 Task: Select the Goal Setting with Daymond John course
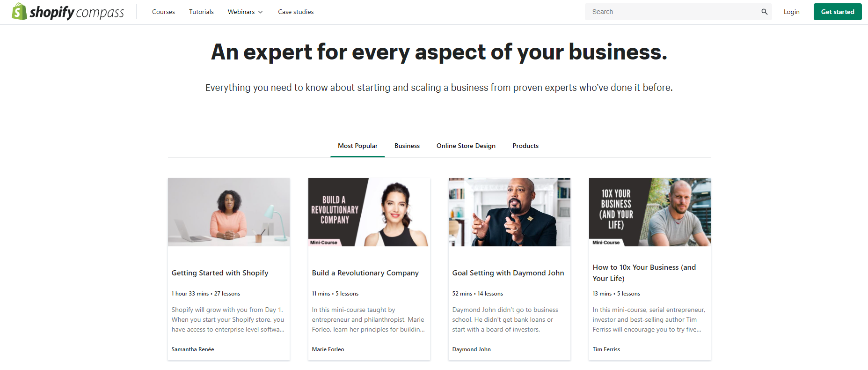pyautogui.click(x=508, y=273)
